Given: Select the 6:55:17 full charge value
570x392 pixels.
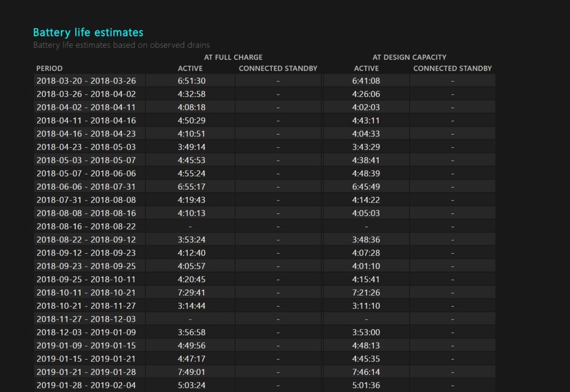Looking at the screenshot, I should (192, 187).
